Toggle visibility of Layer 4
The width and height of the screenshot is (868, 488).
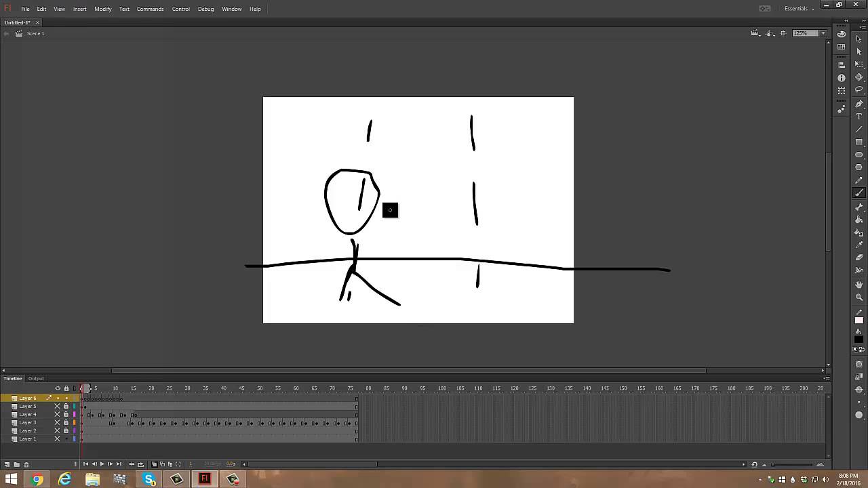pos(58,414)
